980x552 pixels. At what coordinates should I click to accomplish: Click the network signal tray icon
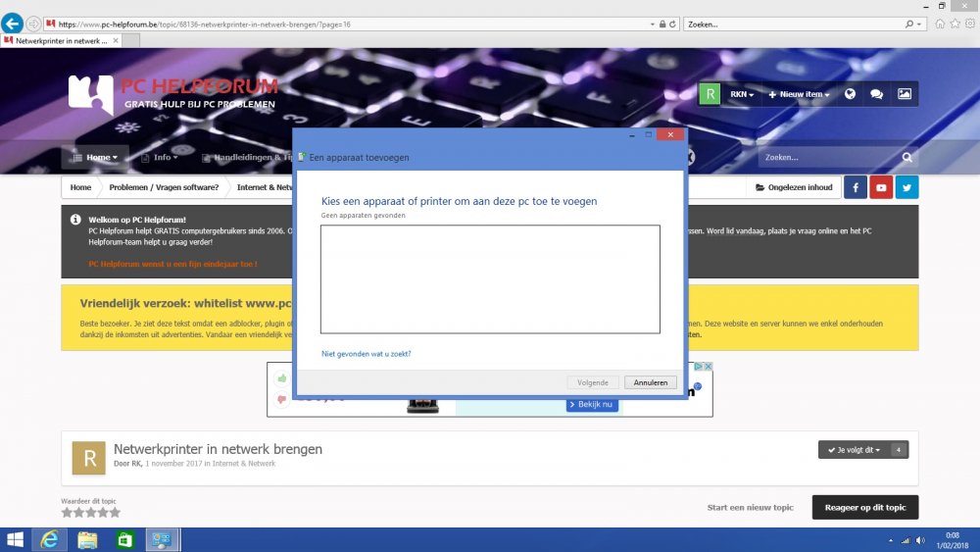coord(905,540)
